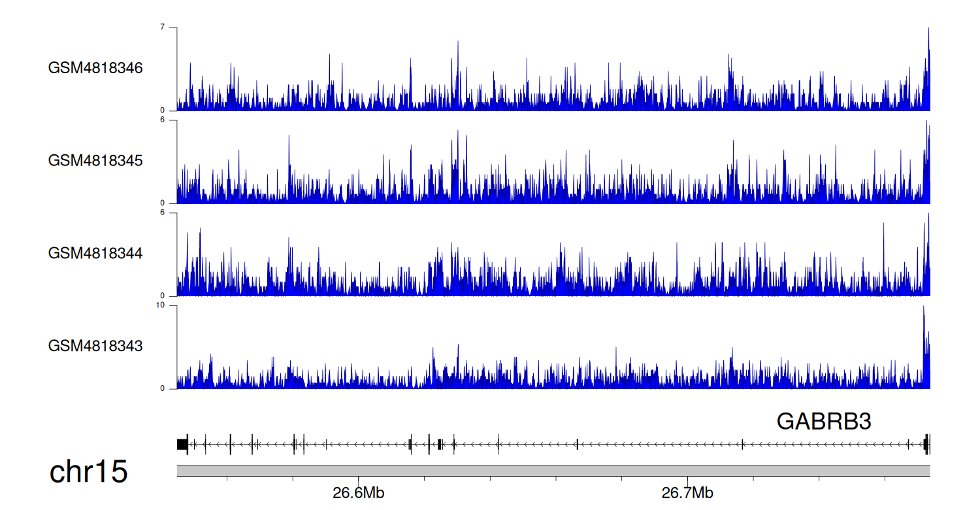
Task: Click the y-axis zero label of GSM4818346 track
Action: tap(172, 110)
